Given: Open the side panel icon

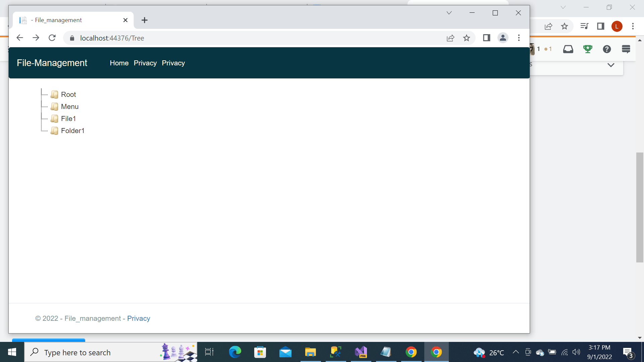Looking at the screenshot, I should click(486, 38).
